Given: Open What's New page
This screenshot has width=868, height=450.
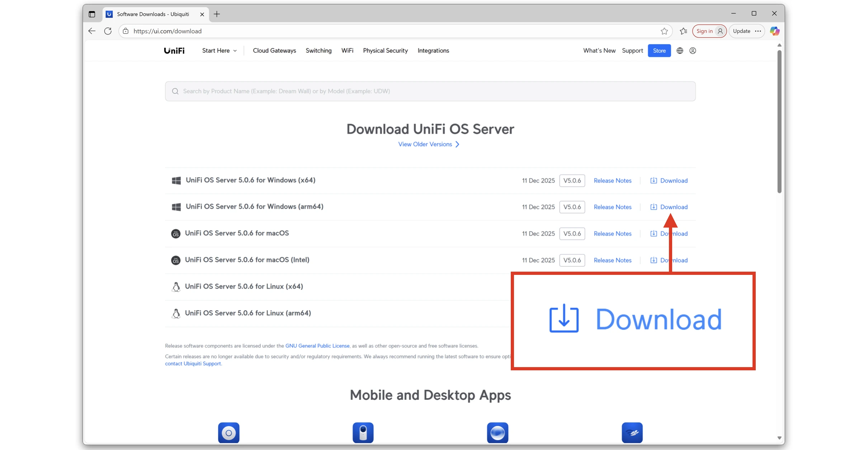Looking at the screenshot, I should tap(599, 51).
